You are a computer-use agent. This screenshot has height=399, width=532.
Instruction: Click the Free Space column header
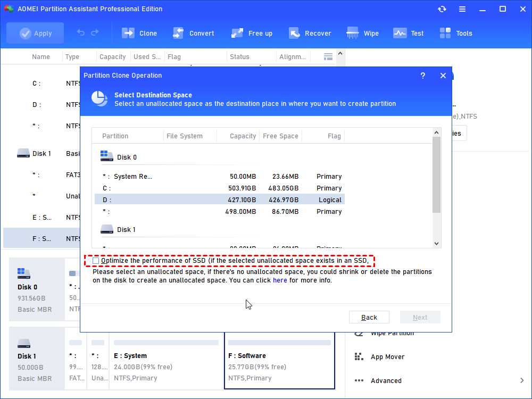(280, 136)
